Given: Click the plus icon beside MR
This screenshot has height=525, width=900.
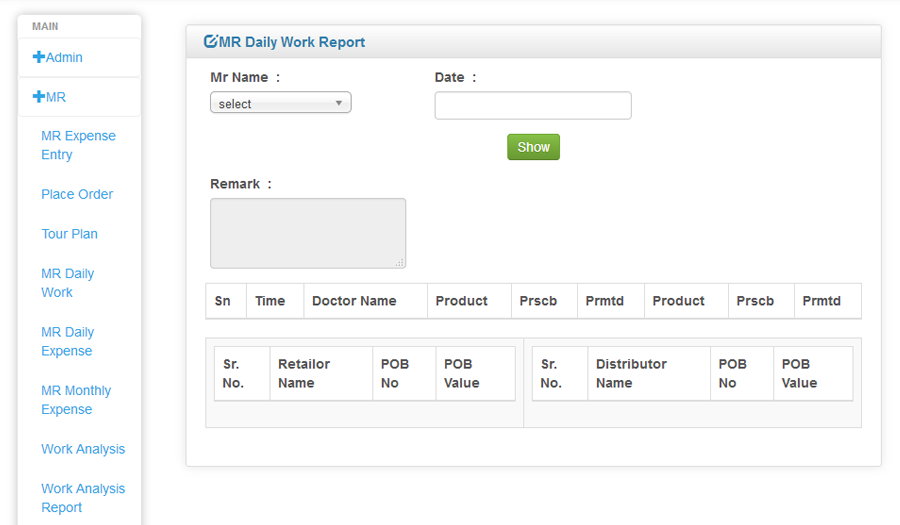Looking at the screenshot, I should click(38, 96).
